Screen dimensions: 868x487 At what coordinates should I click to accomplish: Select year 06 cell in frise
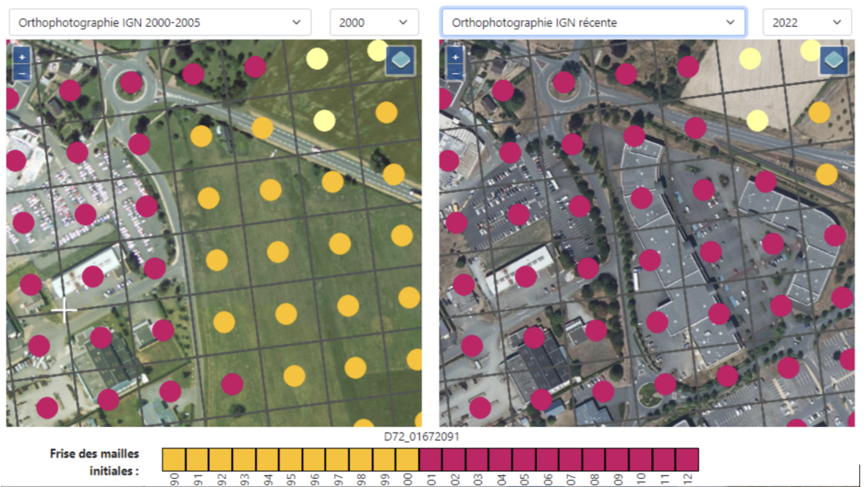[x=547, y=459]
